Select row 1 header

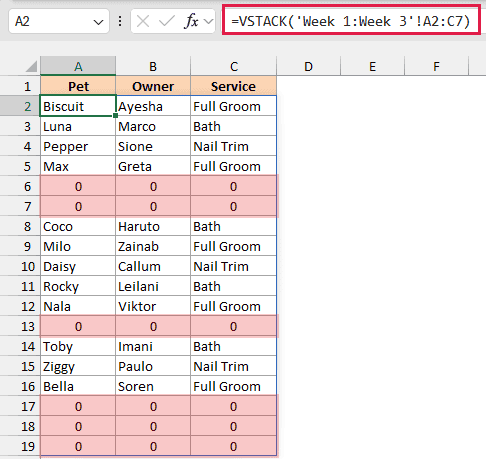click(20, 86)
